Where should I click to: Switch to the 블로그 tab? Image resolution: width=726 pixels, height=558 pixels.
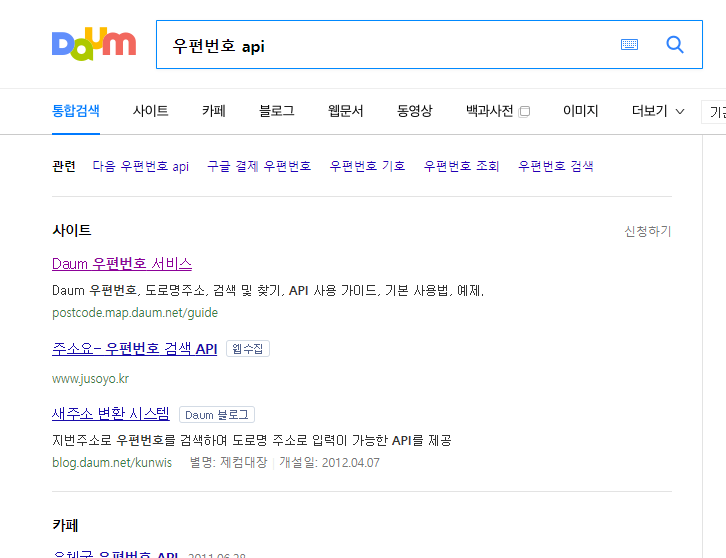click(276, 111)
